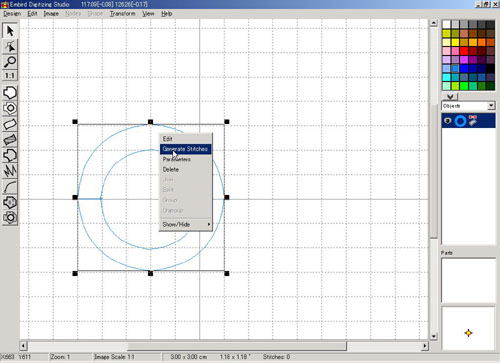Viewport: 500px width, 363px height.
Task: Expand the Show/Hide submenu
Action: tap(186, 224)
